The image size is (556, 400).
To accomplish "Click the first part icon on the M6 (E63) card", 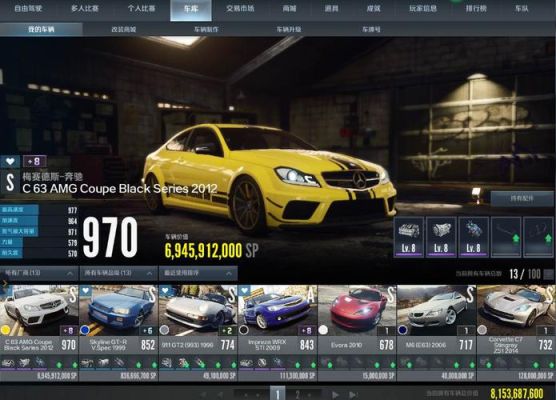I will 405,363.
